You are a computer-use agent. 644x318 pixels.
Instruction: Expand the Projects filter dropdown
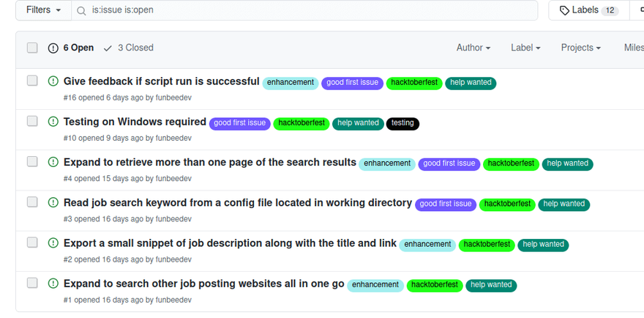(580, 48)
